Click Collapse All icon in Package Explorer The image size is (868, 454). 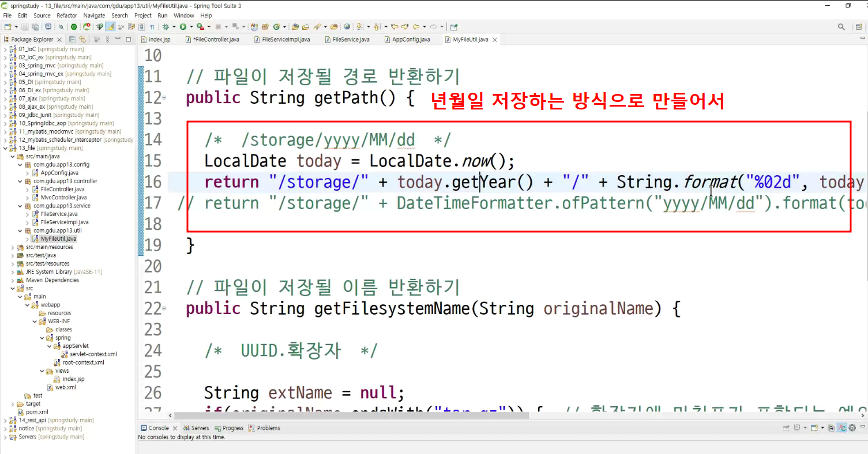pos(72,39)
